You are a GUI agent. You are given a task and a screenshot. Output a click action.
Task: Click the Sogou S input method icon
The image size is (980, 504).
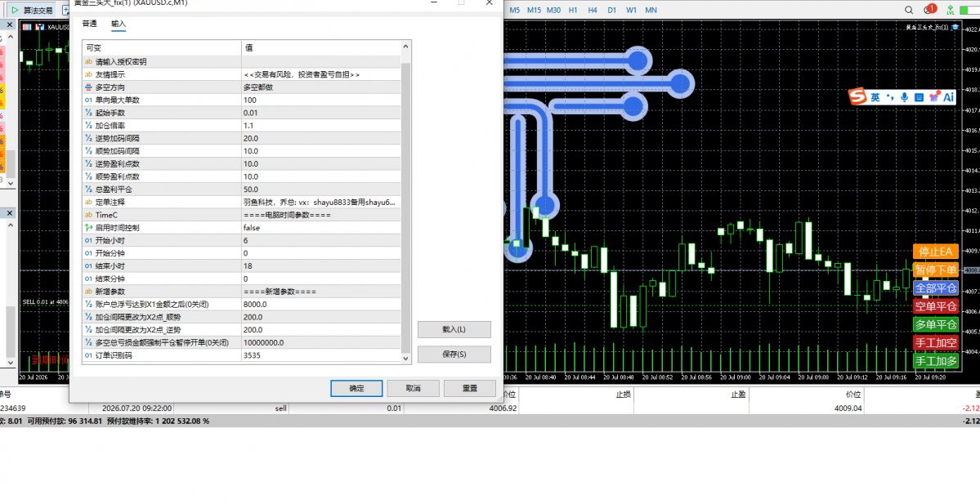tap(857, 97)
